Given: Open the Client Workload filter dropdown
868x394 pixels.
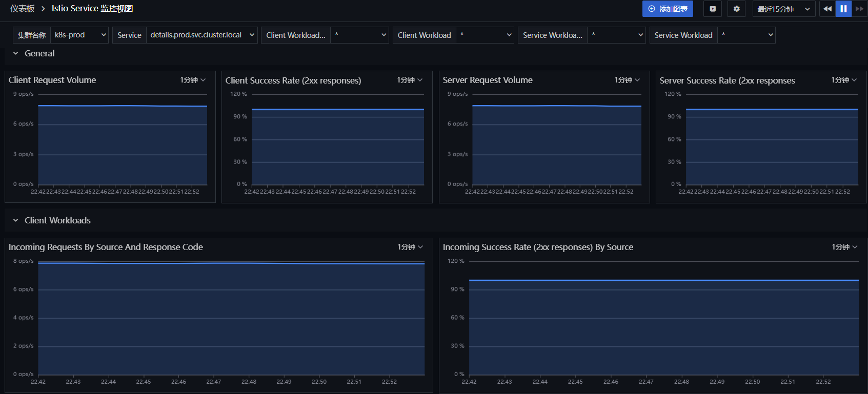Looking at the screenshot, I should [485, 35].
